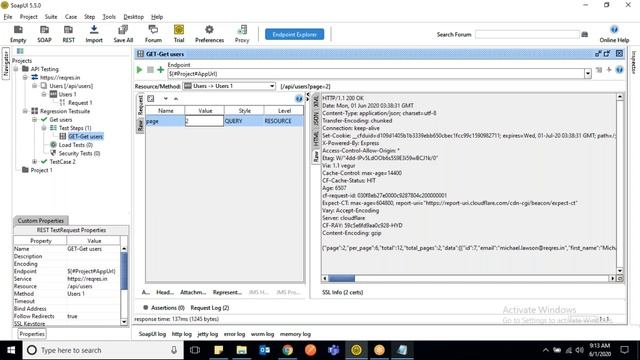Click SSL Info (2 certs)

tap(342, 292)
